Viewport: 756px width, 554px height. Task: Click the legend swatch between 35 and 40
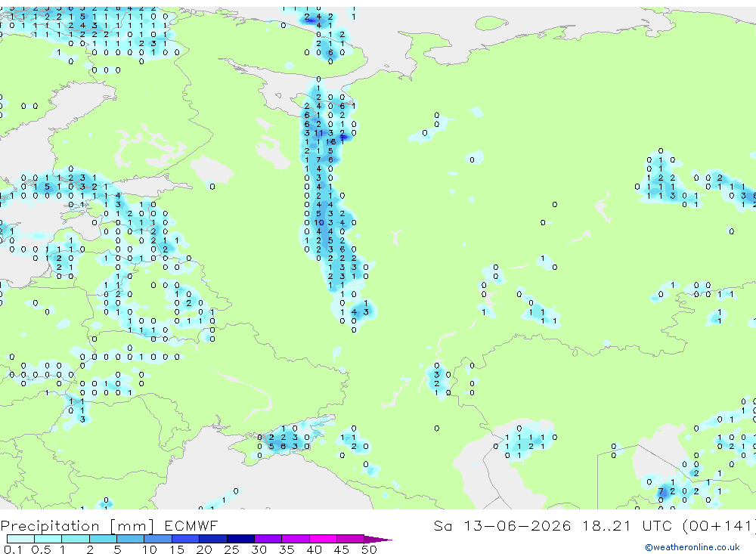296,539
